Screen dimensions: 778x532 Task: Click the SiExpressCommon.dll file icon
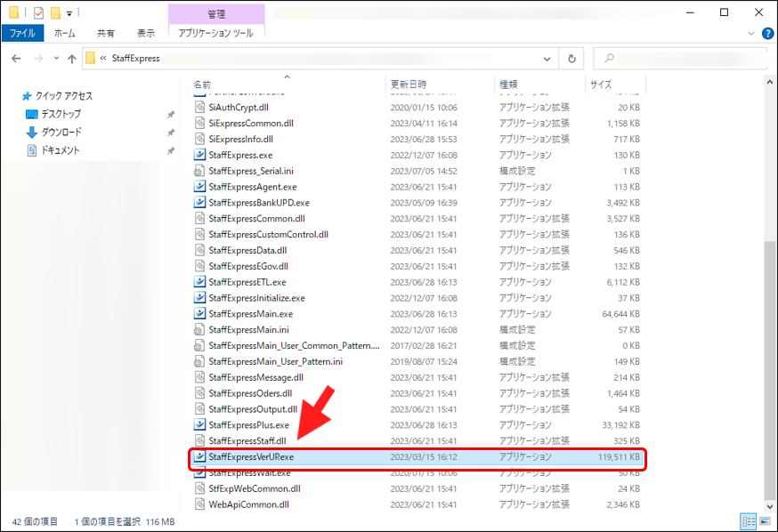(x=199, y=123)
